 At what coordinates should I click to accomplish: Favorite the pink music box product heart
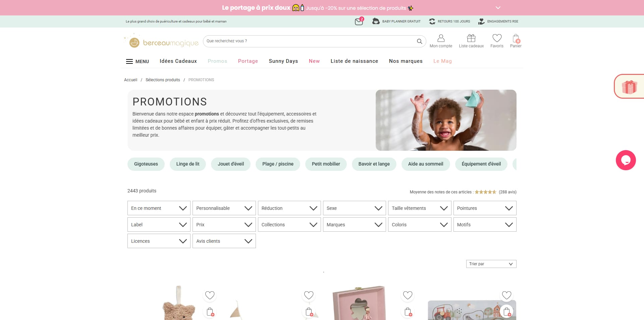click(x=408, y=295)
